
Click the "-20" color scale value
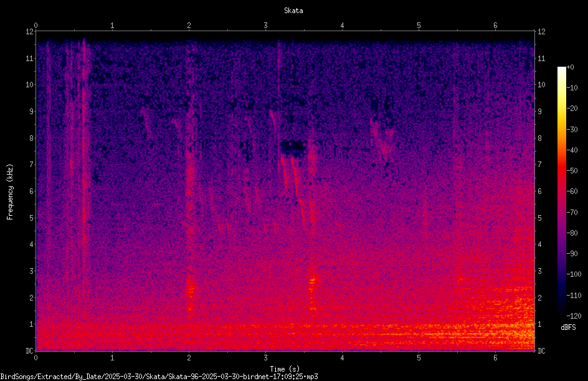[x=572, y=109]
